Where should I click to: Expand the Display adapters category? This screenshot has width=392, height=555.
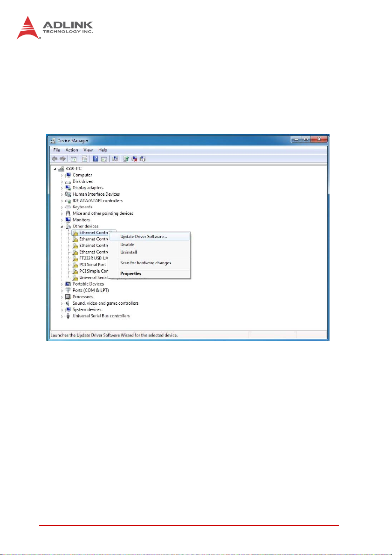click(x=62, y=188)
